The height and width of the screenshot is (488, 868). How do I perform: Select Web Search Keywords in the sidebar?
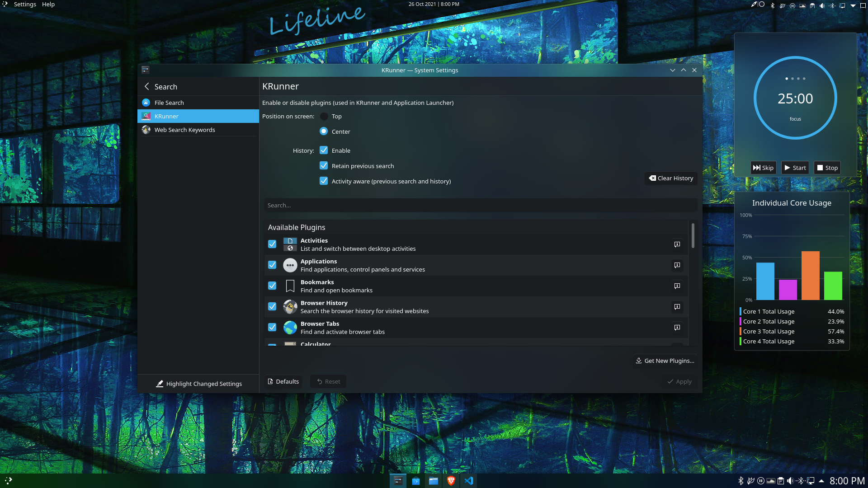click(x=184, y=130)
